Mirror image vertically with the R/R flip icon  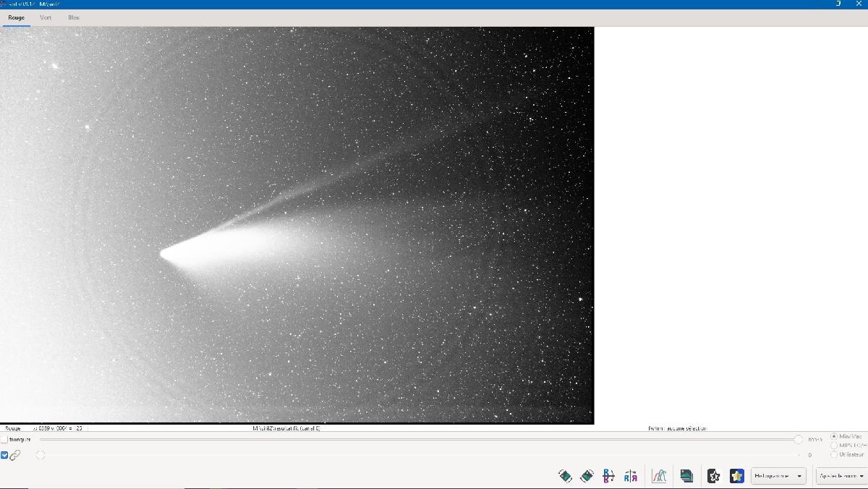pos(608,476)
